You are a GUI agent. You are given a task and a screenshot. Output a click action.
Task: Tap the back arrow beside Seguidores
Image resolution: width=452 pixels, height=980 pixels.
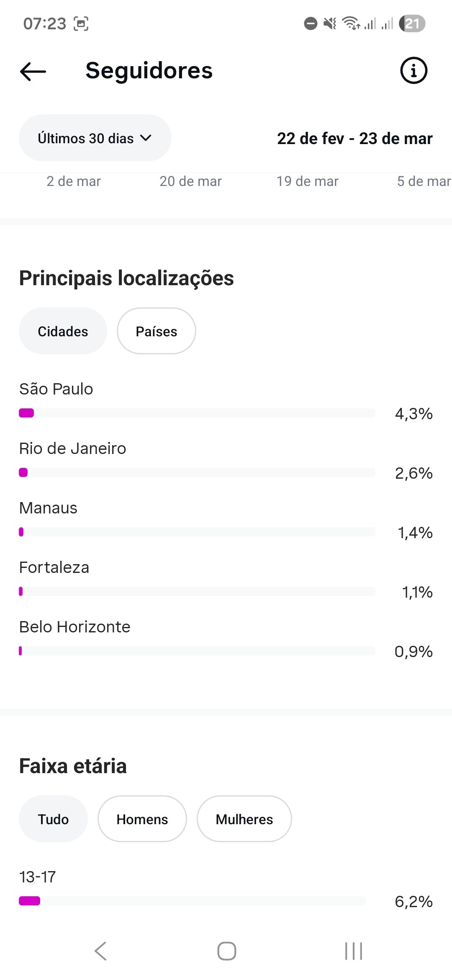(x=33, y=71)
